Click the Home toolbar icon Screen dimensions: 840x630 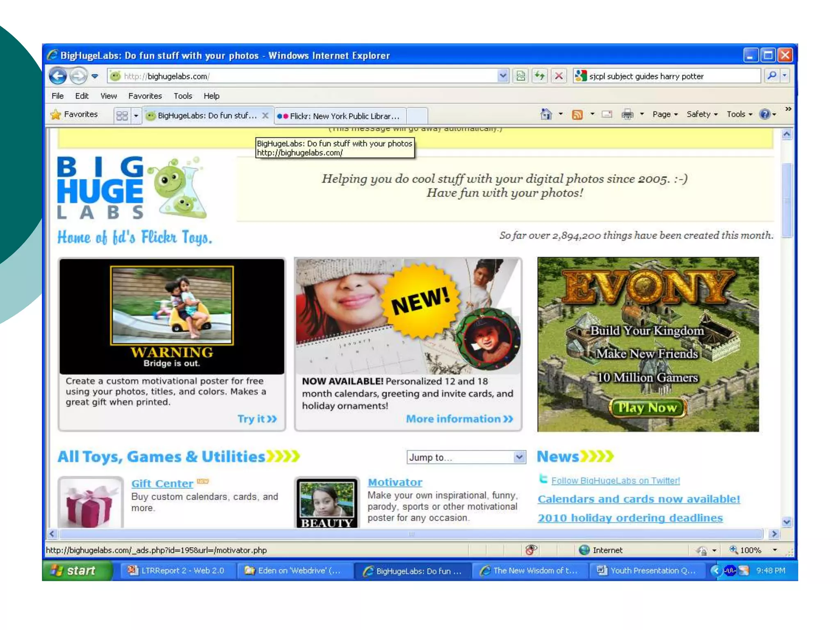coord(546,114)
